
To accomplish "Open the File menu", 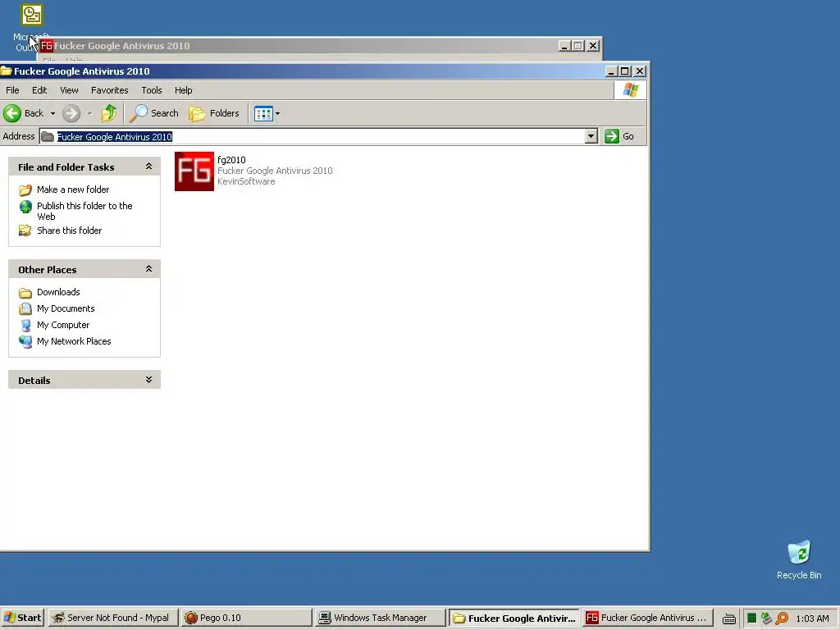I will [12, 90].
